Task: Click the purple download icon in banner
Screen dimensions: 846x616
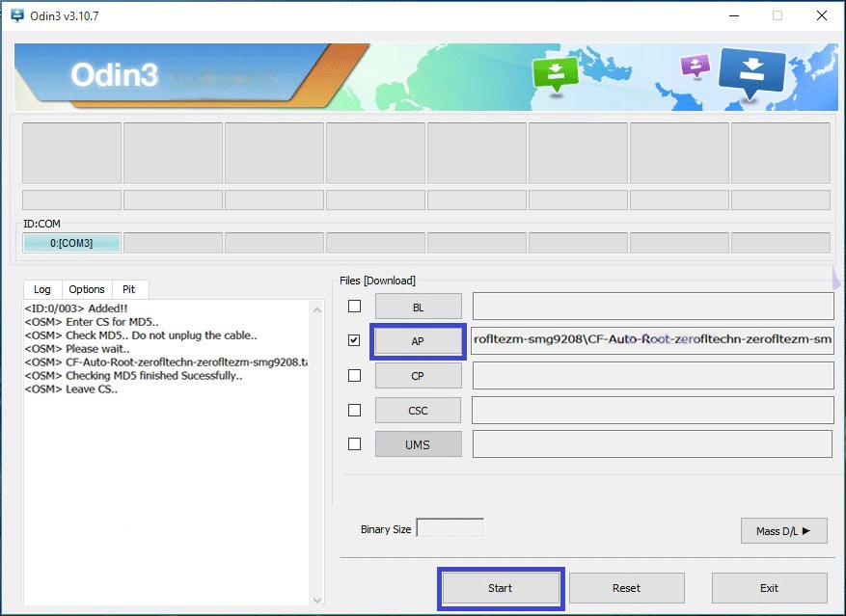Action: coord(695,66)
